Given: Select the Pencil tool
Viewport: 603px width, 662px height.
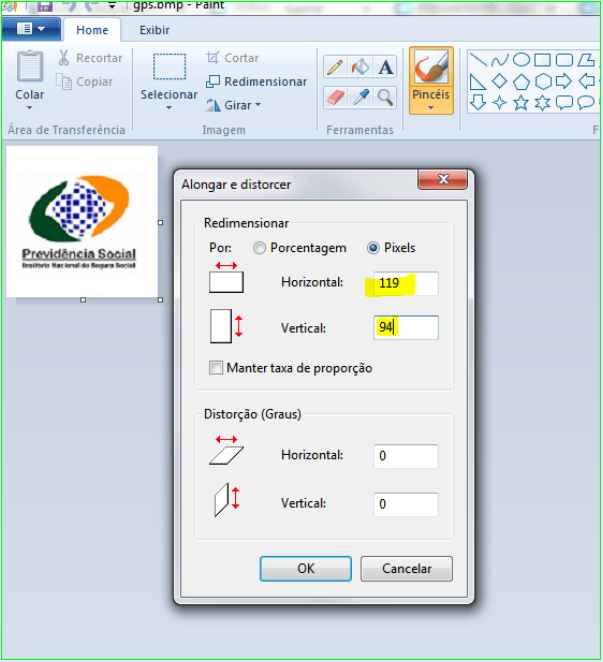Looking at the screenshot, I should pyautogui.click(x=335, y=67).
